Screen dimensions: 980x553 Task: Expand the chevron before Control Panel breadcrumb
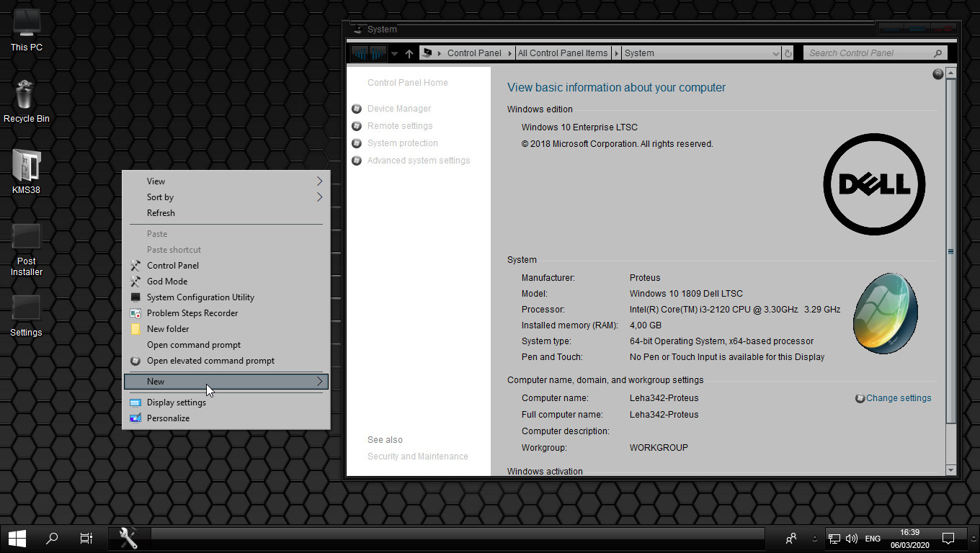(440, 53)
